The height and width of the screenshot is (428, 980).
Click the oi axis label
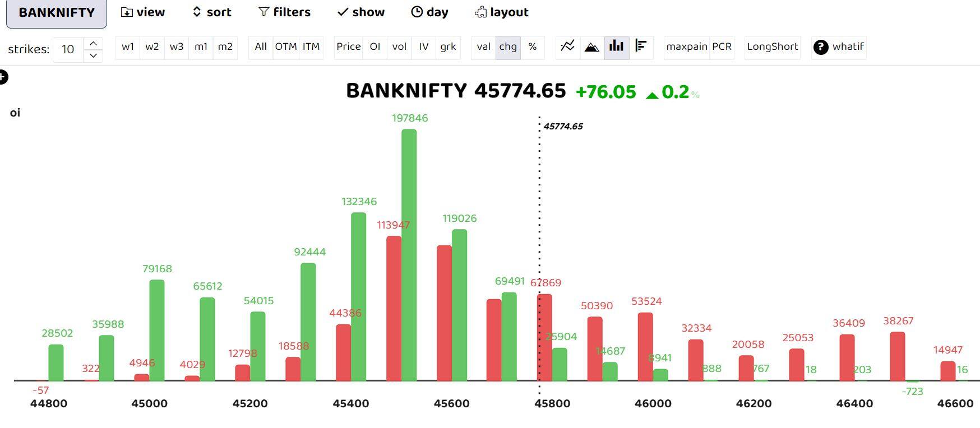pyautogui.click(x=15, y=113)
